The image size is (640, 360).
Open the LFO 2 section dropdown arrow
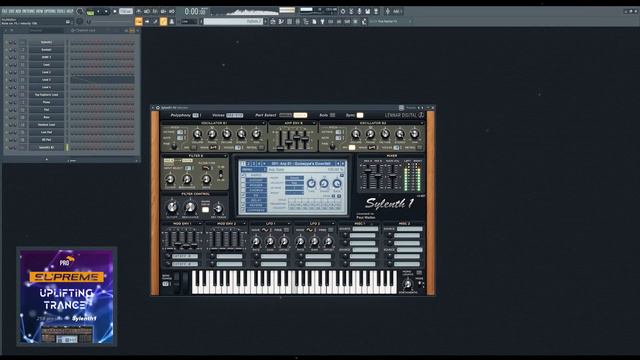pyautogui.click(x=333, y=224)
